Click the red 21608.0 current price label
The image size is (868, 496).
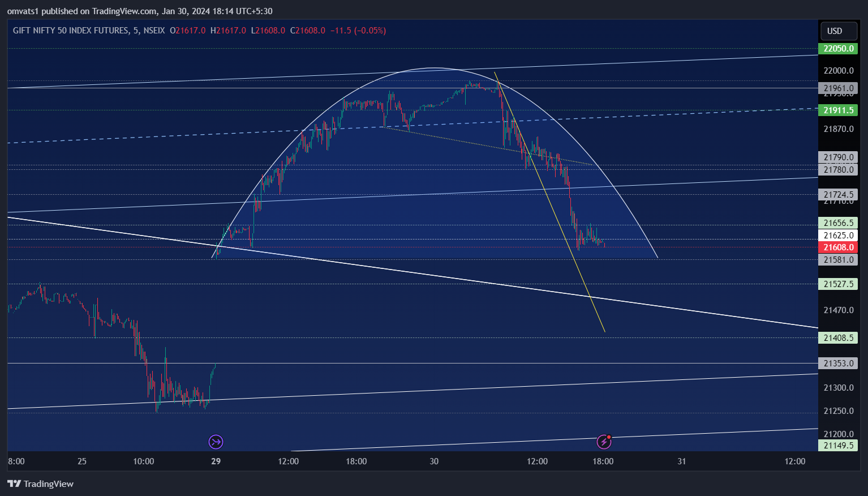[838, 247]
